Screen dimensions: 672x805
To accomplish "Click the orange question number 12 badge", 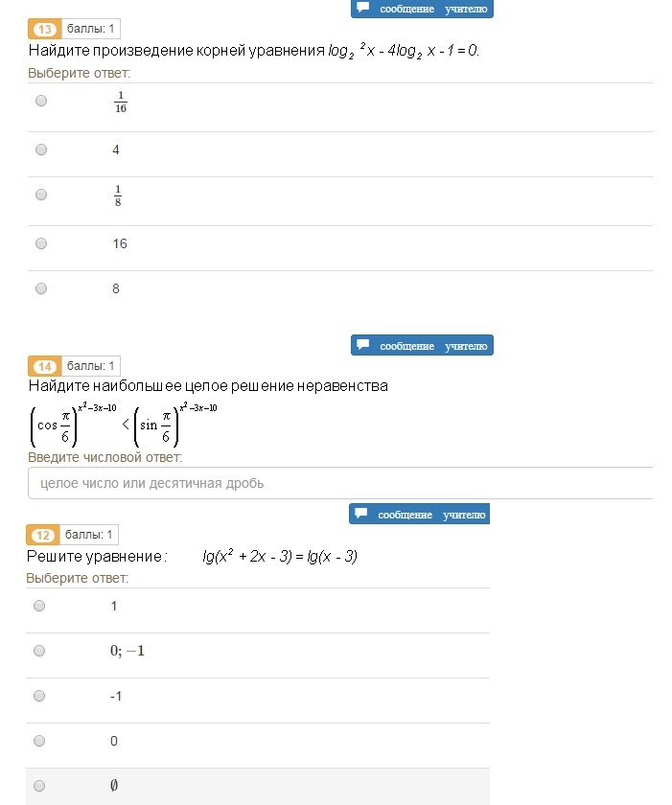I will pyautogui.click(x=42, y=535).
